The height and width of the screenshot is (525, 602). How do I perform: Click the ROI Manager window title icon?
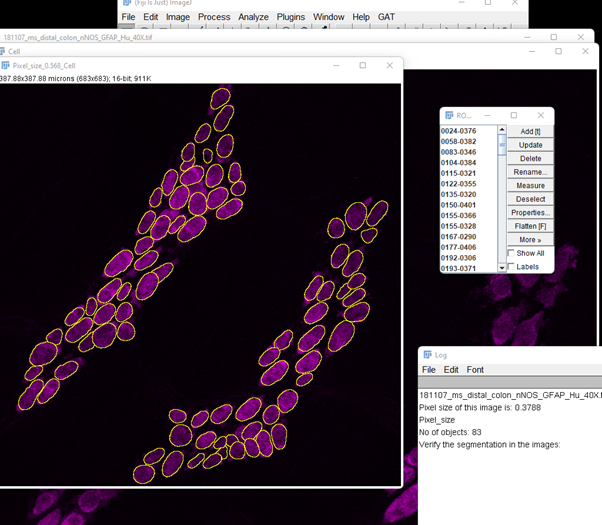[x=449, y=115]
